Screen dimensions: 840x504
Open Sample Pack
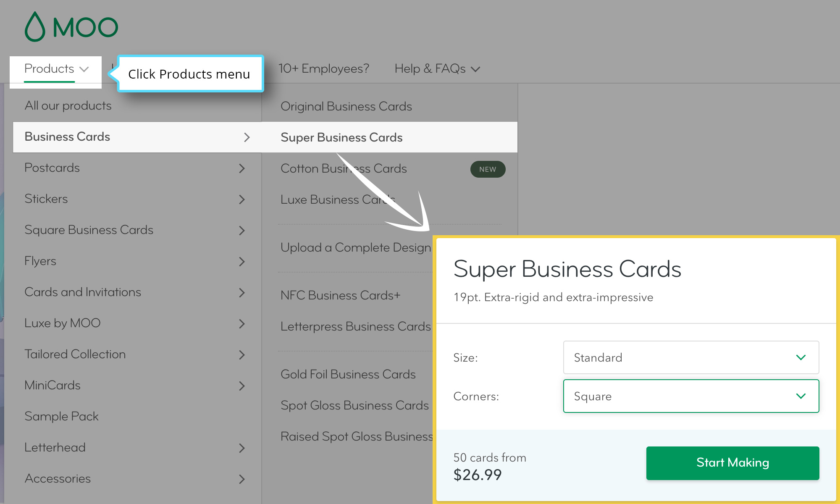[x=61, y=416]
